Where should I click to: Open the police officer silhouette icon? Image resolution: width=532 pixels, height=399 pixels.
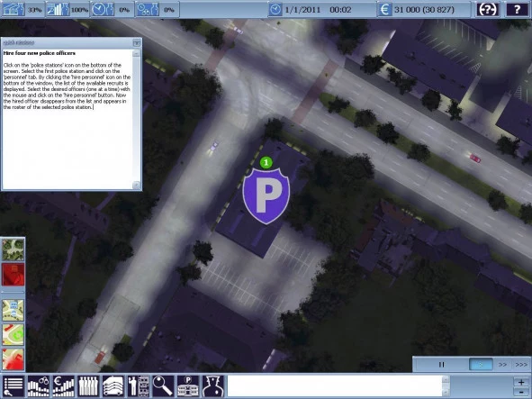pos(213,385)
